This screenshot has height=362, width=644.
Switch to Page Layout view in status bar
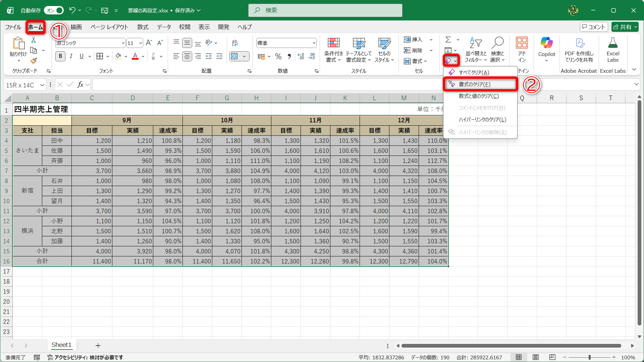click(x=536, y=357)
